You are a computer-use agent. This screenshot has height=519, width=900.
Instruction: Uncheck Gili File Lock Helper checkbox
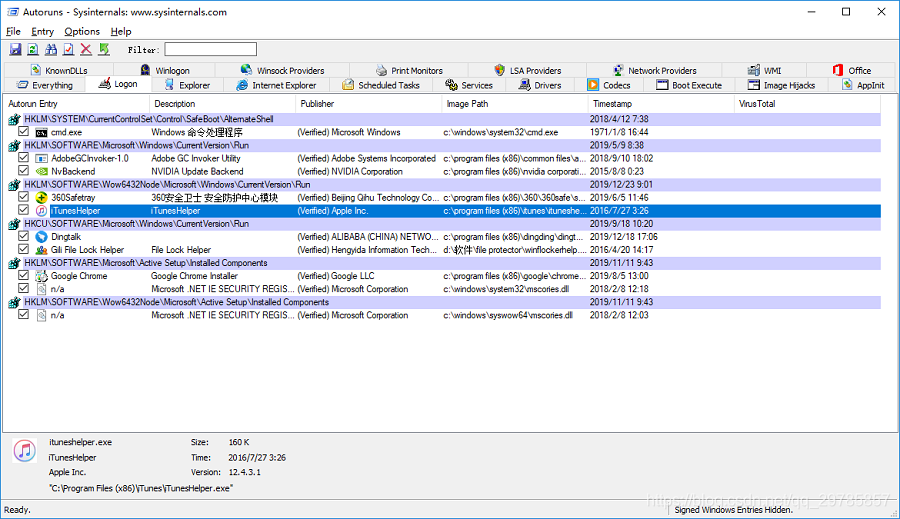[x=24, y=249]
